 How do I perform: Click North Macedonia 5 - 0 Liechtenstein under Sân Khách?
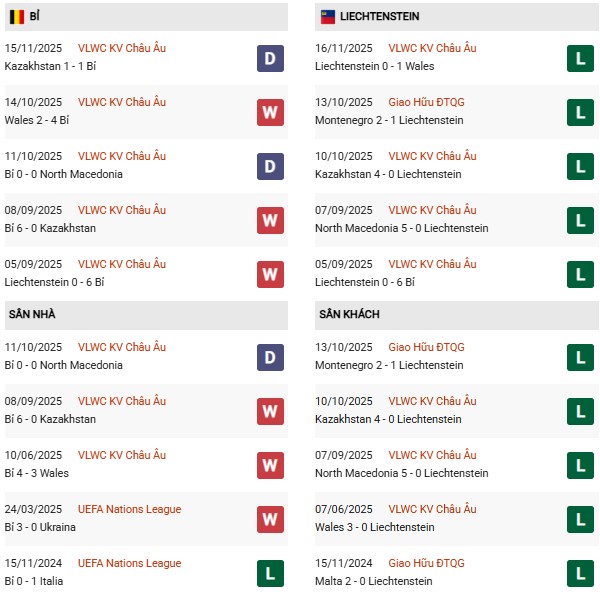click(401, 473)
